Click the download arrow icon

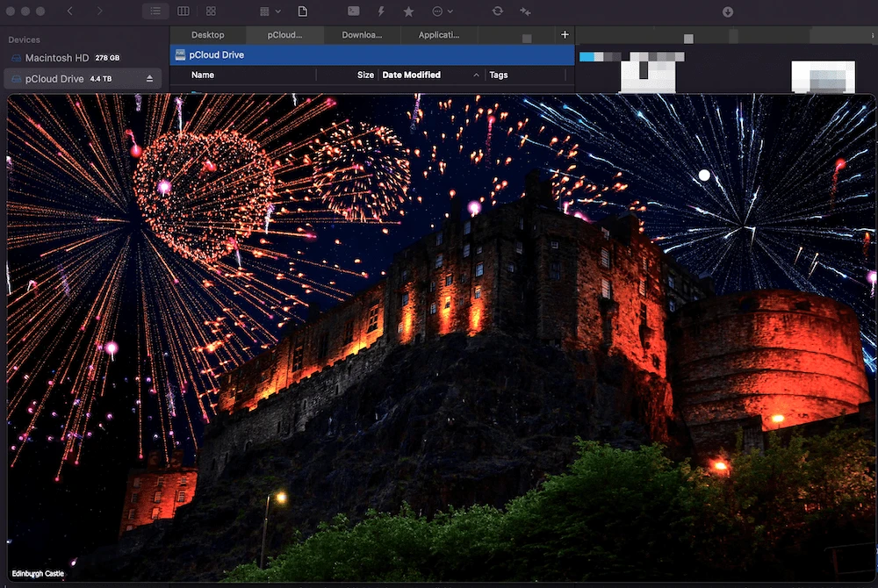click(727, 11)
